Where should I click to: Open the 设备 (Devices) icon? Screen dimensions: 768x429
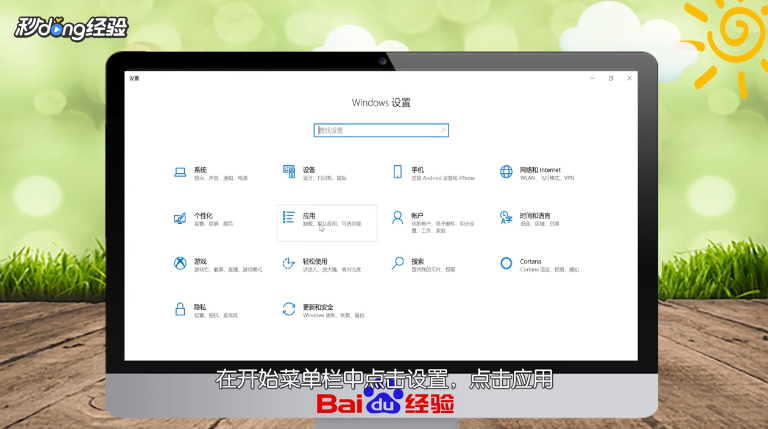(289, 172)
